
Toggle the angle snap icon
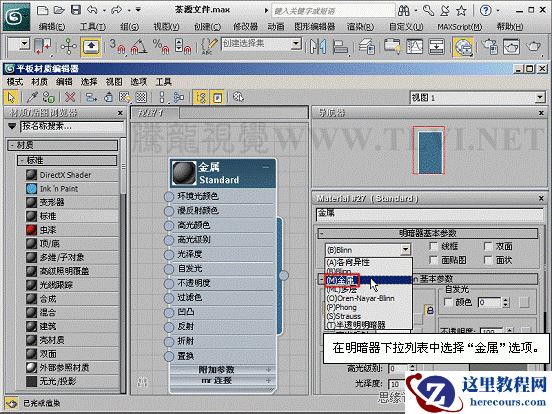pos(139,46)
